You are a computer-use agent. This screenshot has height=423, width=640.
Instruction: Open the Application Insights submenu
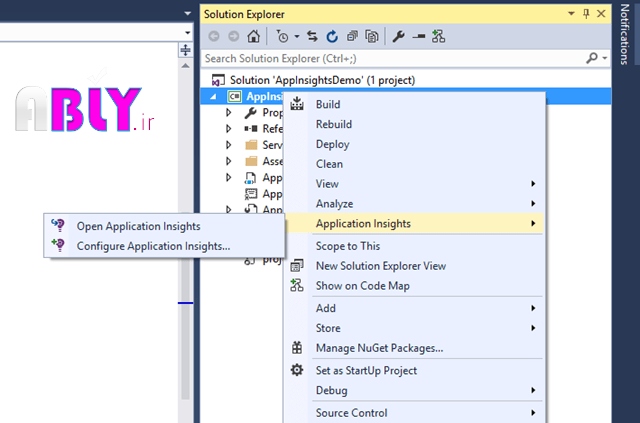tap(415, 223)
